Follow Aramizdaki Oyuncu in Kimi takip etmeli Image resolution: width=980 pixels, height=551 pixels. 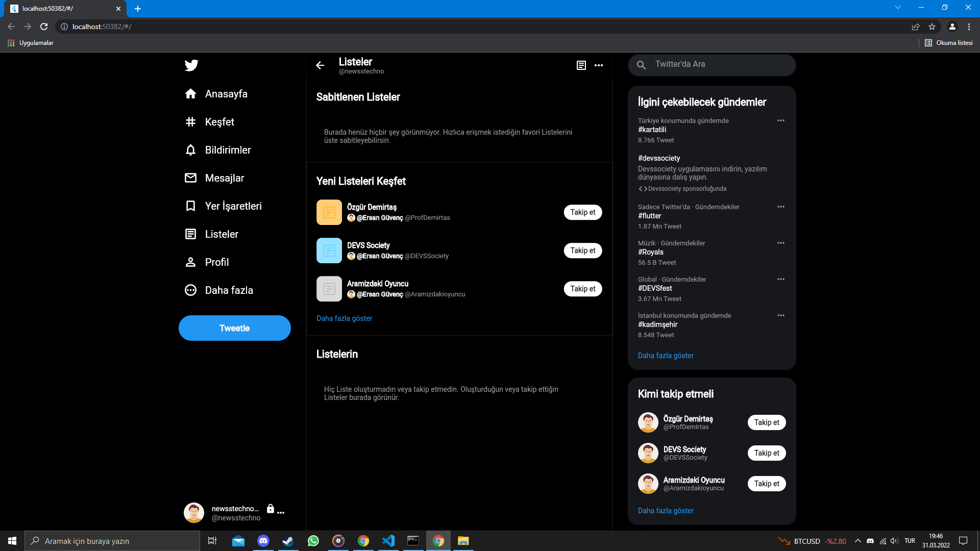(x=767, y=484)
